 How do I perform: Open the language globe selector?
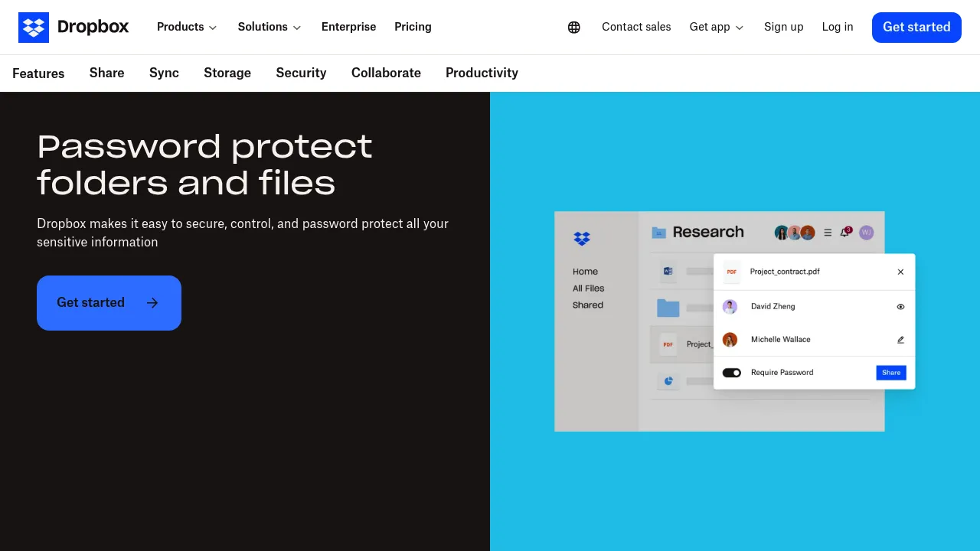574,28
